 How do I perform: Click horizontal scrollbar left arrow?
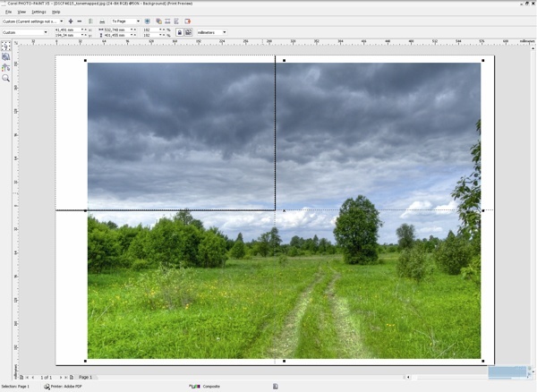point(408,377)
